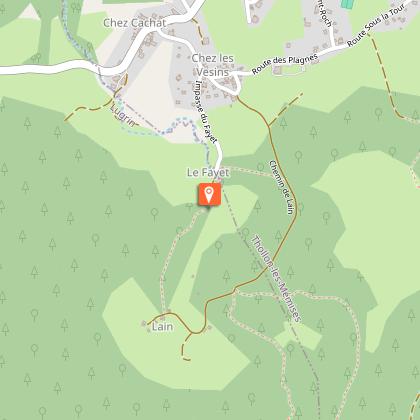Image resolution: width=420 pixels, height=420 pixels.
Task: Select the Chez Cachat place label
Action: [x=134, y=23]
